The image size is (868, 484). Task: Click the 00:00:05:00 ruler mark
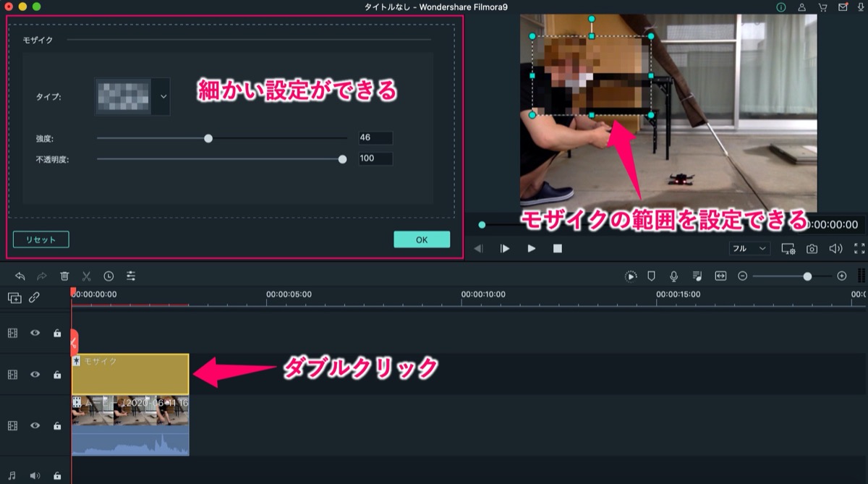click(x=289, y=294)
